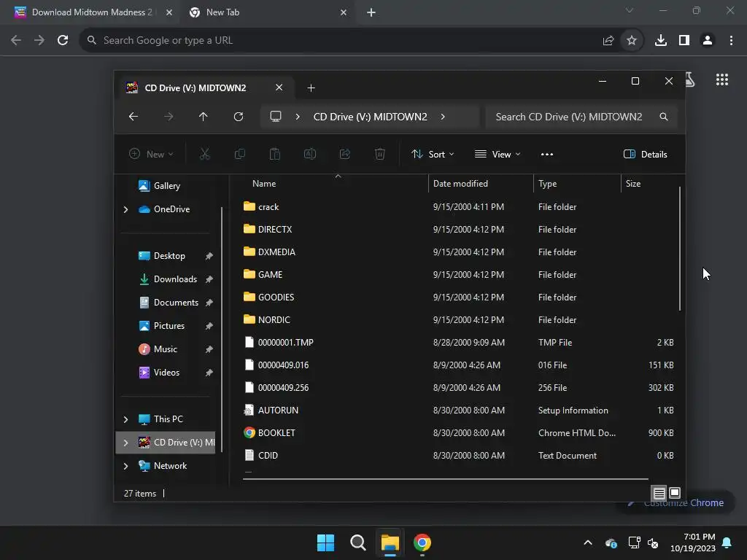
Task: Click the Cut scissors icon in Explorer toolbar
Action: pos(204,154)
